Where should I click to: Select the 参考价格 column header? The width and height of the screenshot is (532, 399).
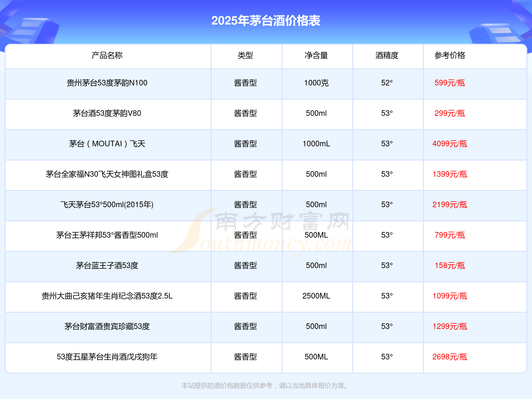click(x=450, y=55)
